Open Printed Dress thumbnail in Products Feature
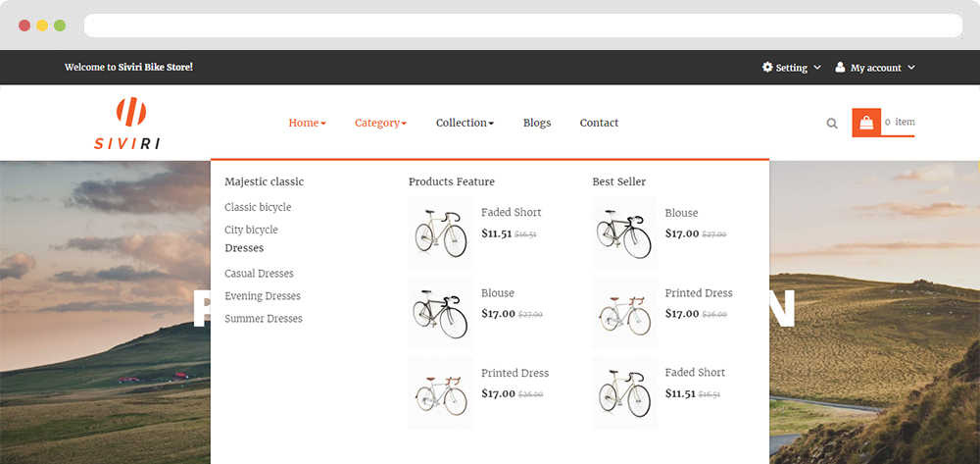 [x=441, y=392]
